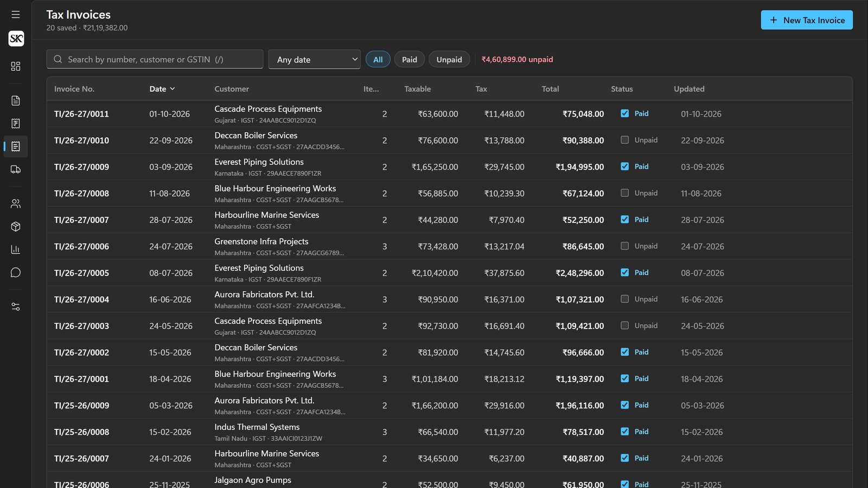This screenshot has height=488, width=868.
Task: Toggle paid checkbox for TI/26-27/0008
Action: (625, 193)
